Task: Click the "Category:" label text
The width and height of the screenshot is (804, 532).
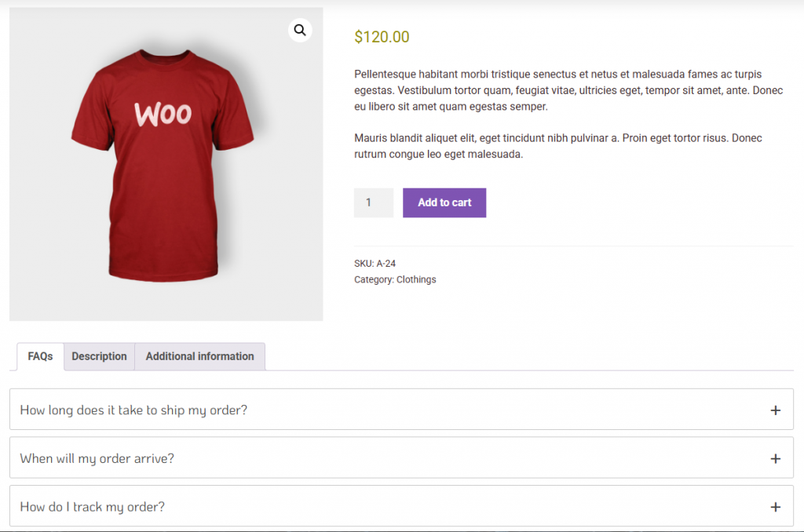Action: point(374,279)
